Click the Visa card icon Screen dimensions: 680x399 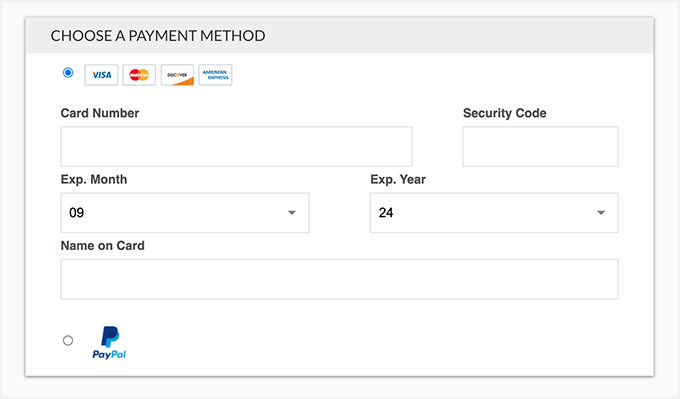tap(101, 75)
